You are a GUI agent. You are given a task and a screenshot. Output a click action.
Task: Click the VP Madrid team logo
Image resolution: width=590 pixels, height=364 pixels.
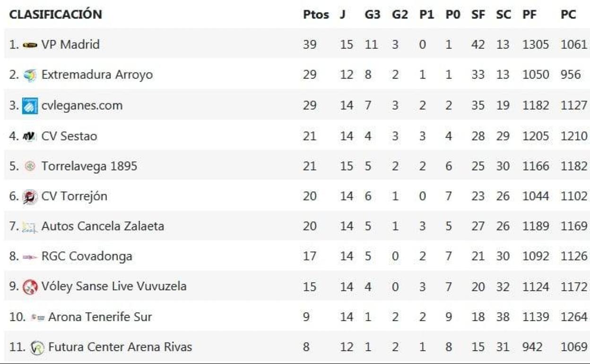pyautogui.click(x=30, y=45)
